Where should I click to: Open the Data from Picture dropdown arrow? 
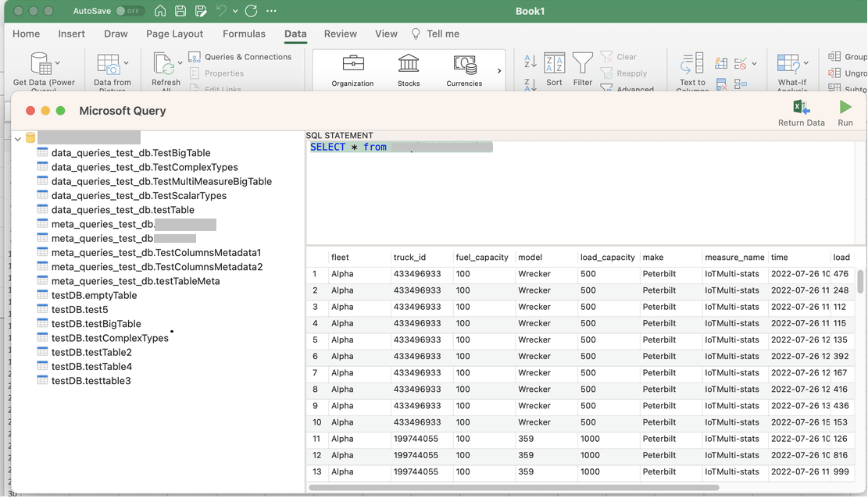coord(127,63)
